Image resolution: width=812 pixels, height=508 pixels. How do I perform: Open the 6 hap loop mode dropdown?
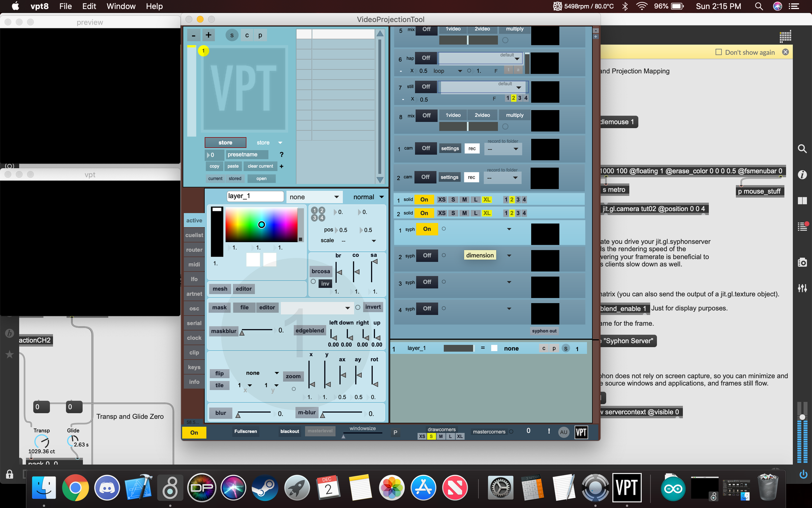tap(447, 71)
